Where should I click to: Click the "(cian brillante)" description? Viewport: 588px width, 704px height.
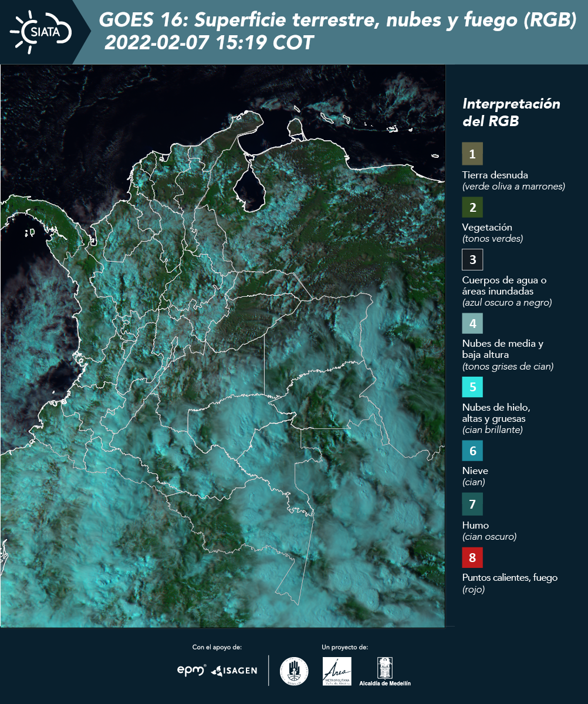click(x=492, y=430)
